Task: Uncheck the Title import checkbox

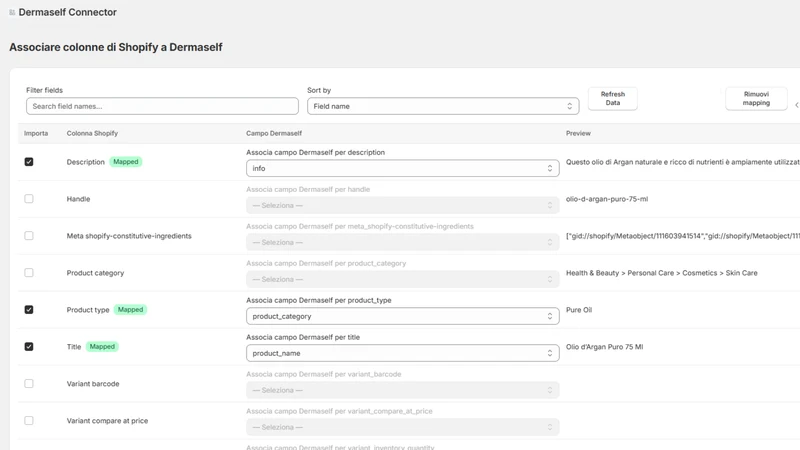Action: pos(29,346)
